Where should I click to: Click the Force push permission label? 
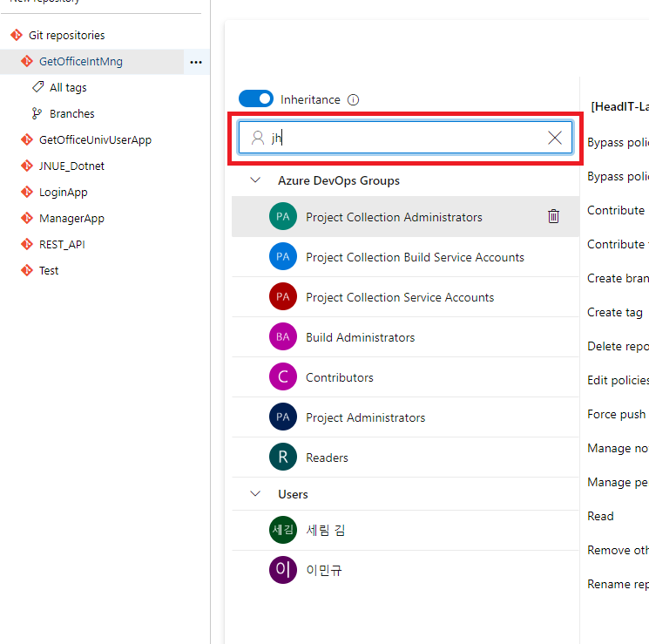point(616,414)
